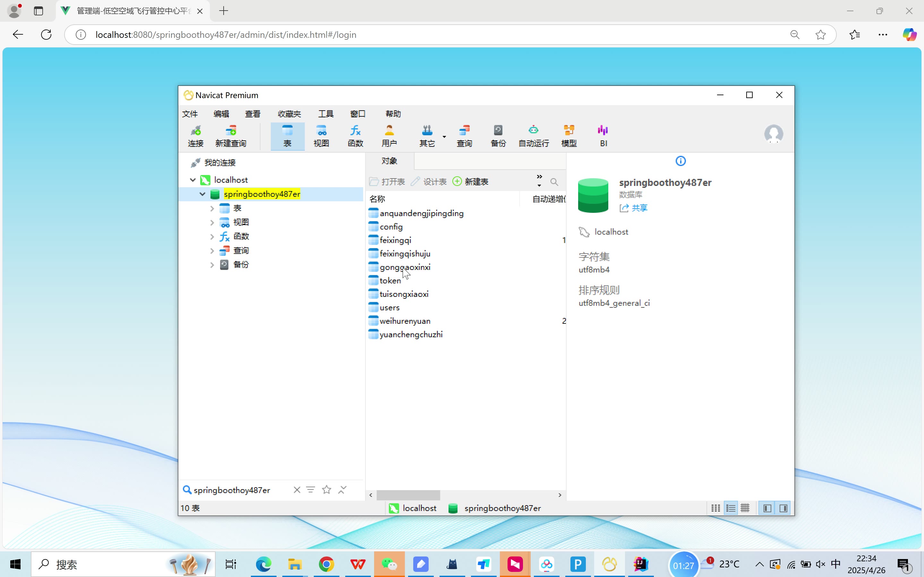Viewport: 924px width, 577px height.
Task: Toggle the right information pane
Action: click(x=783, y=508)
